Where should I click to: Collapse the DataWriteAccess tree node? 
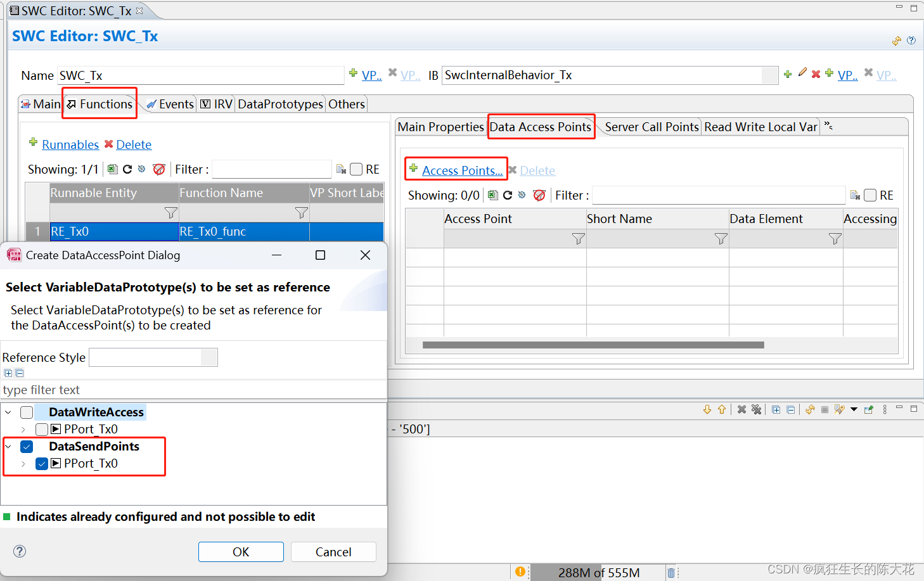coord(8,412)
